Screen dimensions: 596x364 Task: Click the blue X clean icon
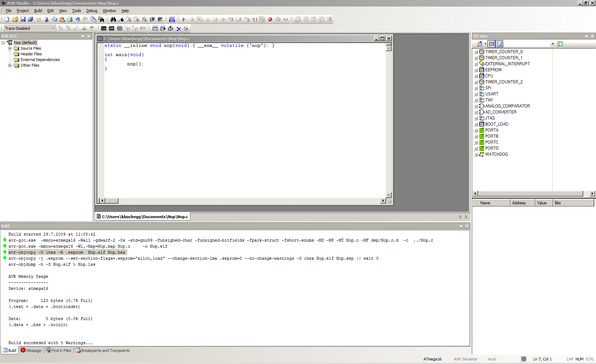179,28
